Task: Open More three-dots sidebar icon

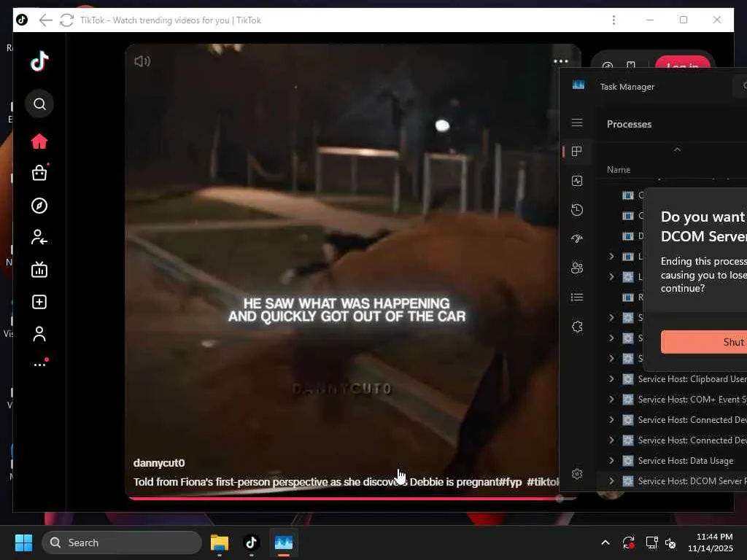Action: [x=41, y=364]
